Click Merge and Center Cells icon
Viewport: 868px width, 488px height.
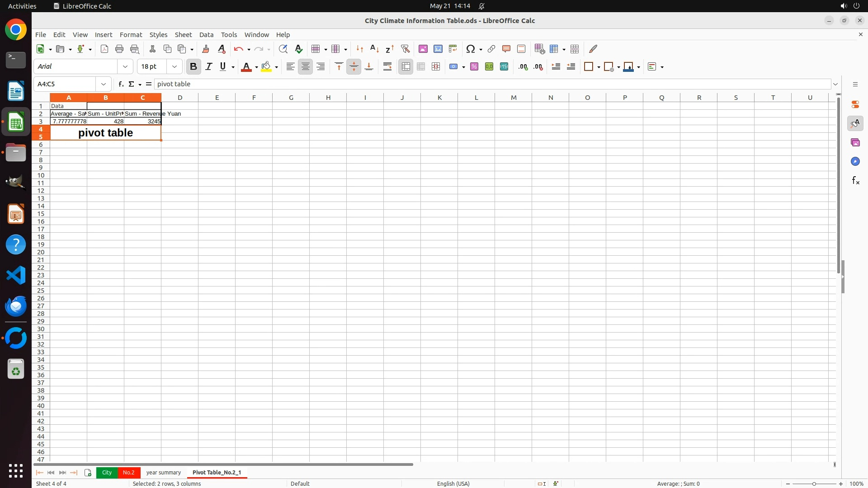click(406, 67)
